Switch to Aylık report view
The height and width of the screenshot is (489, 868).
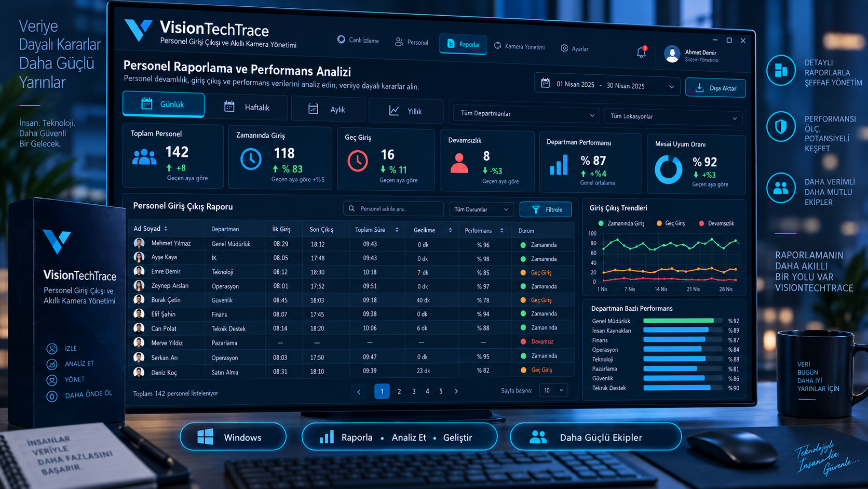coord(328,109)
